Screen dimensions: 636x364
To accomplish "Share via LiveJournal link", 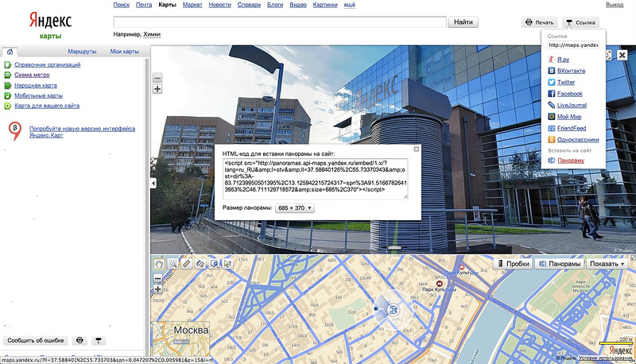I will [572, 105].
